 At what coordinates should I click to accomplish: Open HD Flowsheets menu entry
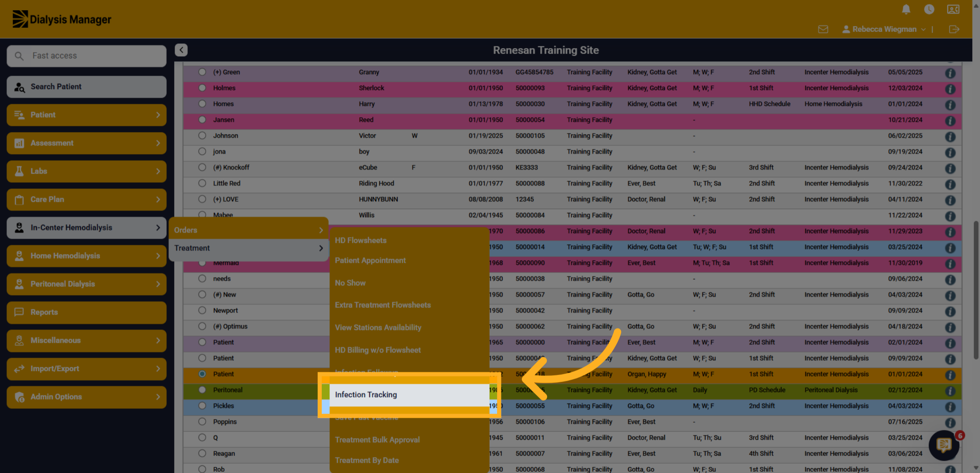coord(361,240)
